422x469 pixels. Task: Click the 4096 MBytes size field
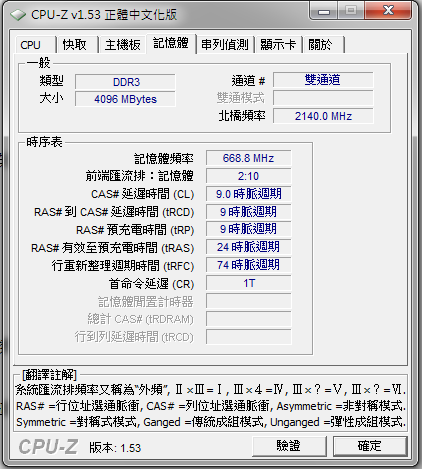(x=125, y=99)
